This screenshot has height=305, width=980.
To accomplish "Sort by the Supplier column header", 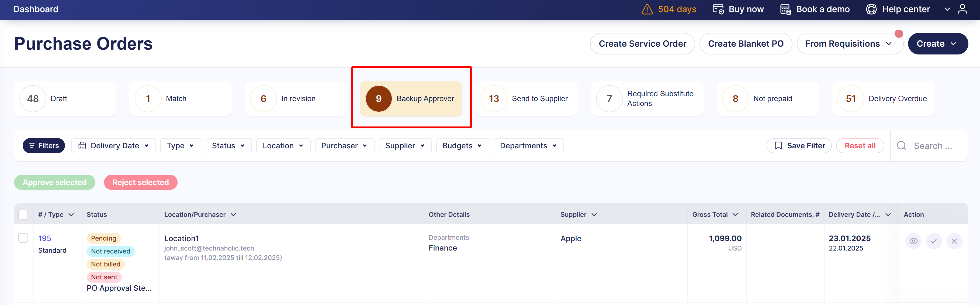I will tap(578, 215).
